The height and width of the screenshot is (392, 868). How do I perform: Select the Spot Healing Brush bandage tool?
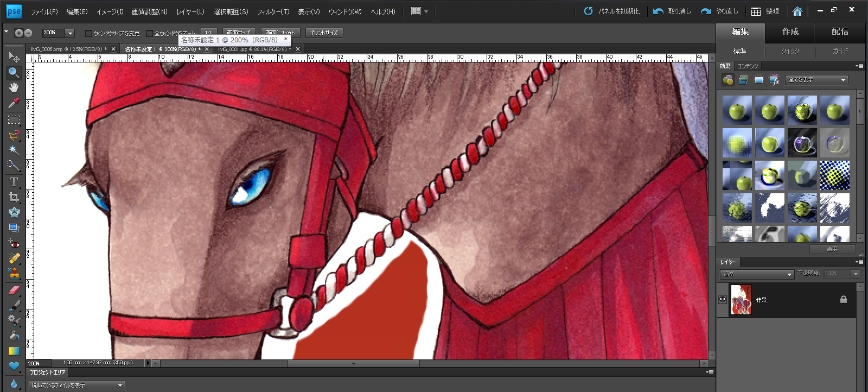tap(14, 258)
